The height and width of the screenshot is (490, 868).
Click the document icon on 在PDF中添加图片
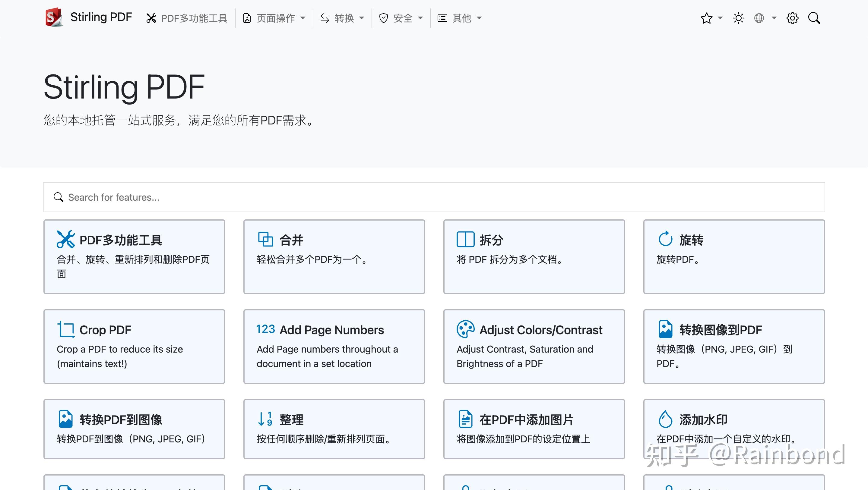pos(465,419)
